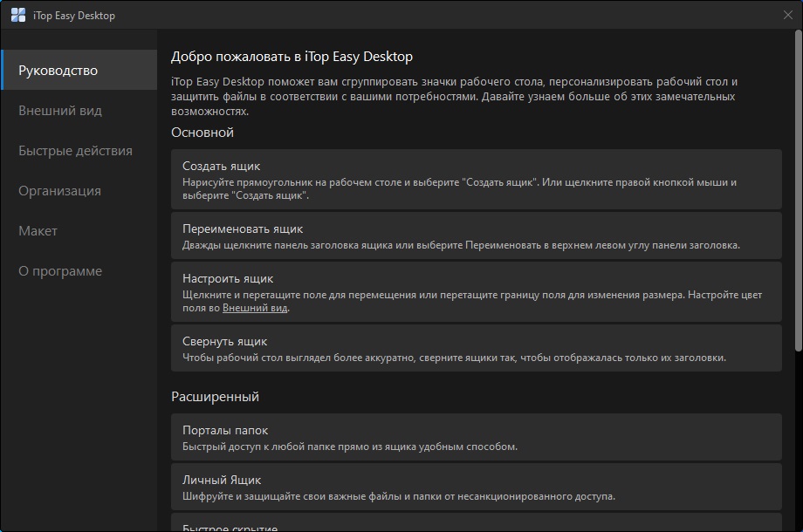803x532 pixels.
Task: Switch to the Организация section
Action: tap(58, 191)
